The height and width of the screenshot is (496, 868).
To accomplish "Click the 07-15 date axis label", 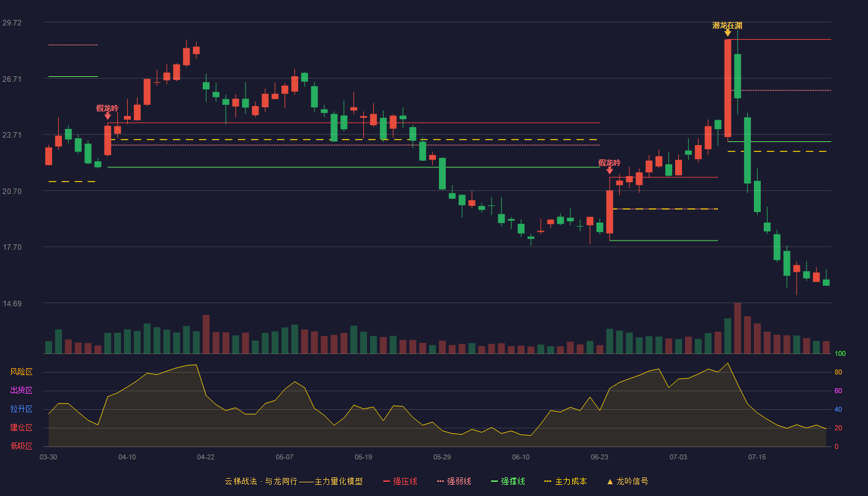I will (757, 457).
